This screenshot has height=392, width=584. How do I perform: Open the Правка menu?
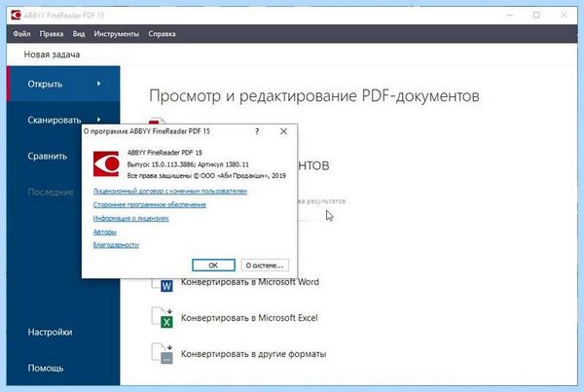[x=52, y=34]
